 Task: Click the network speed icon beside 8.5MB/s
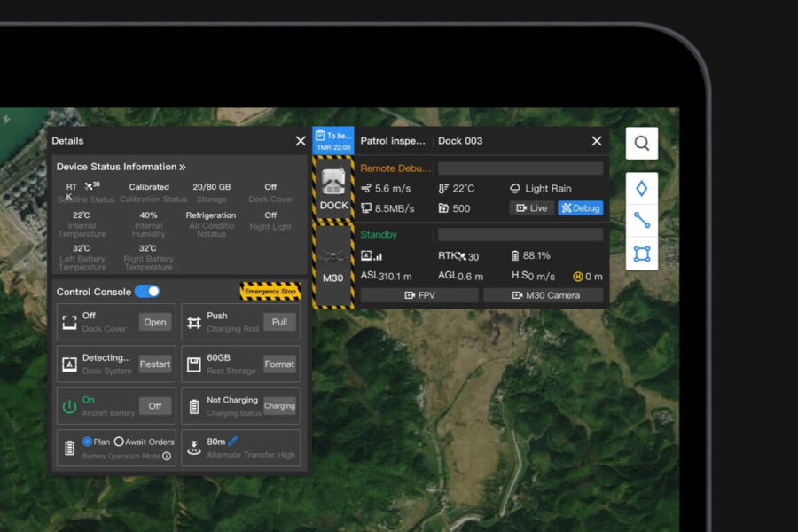click(x=366, y=208)
